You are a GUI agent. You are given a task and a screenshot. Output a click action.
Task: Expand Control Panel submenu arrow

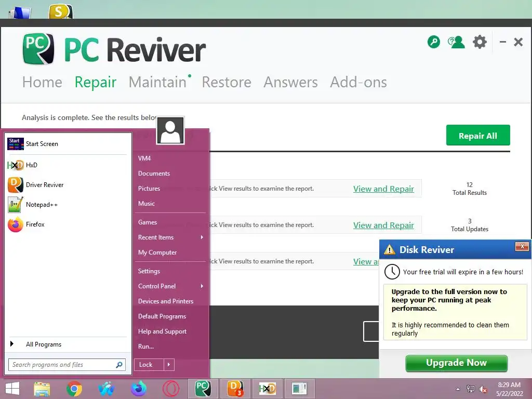point(202,286)
